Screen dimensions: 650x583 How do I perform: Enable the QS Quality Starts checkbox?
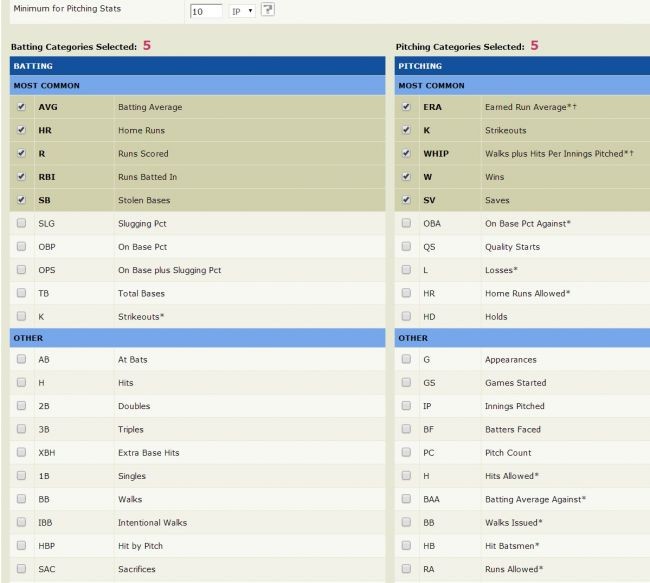click(406, 246)
